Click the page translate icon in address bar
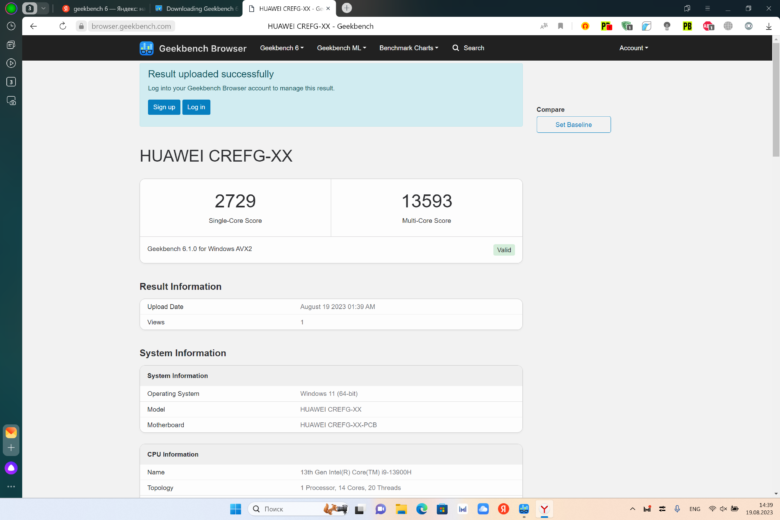This screenshot has width=780, height=520. (x=544, y=26)
